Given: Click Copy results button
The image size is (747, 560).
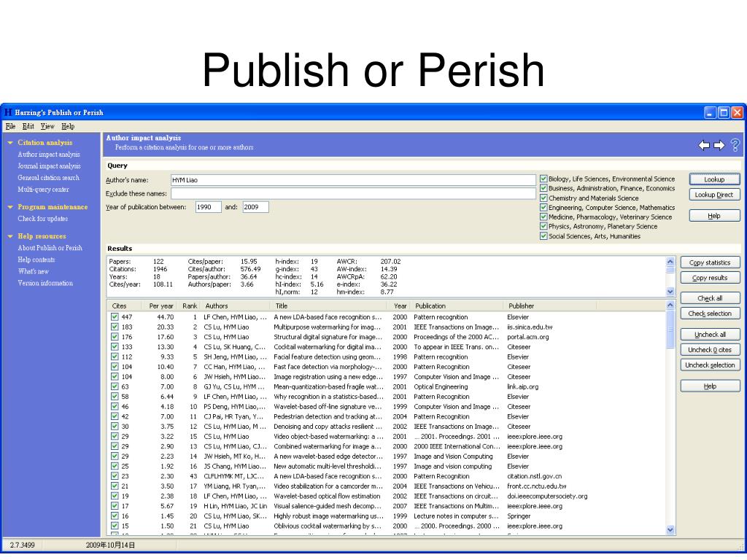Looking at the screenshot, I should click(710, 278).
